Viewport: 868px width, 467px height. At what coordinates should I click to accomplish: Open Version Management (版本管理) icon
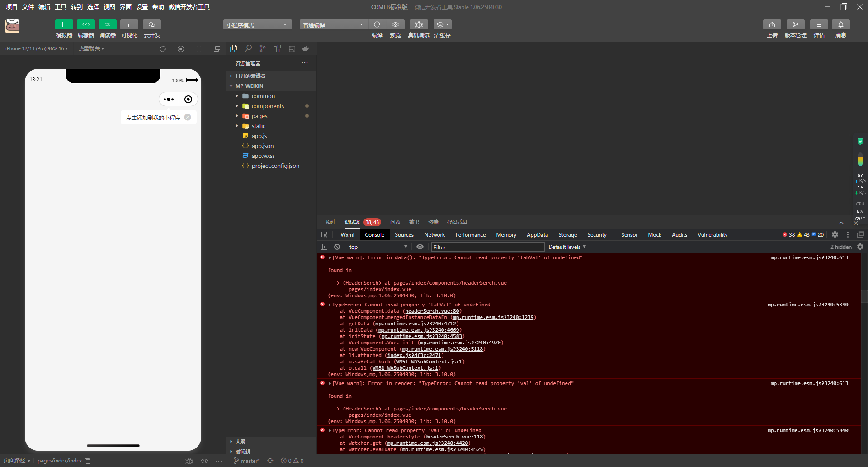click(795, 24)
